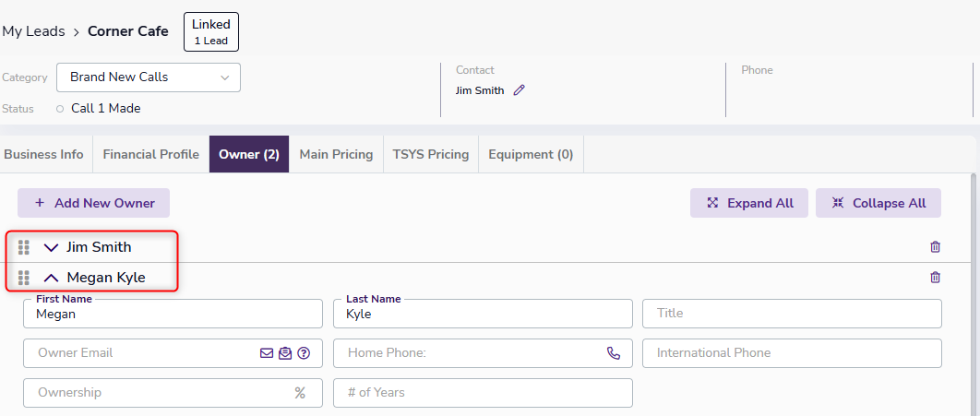Click the question mark help icon in Owner Email
Image resolution: width=980 pixels, height=416 pixels.
304,352
